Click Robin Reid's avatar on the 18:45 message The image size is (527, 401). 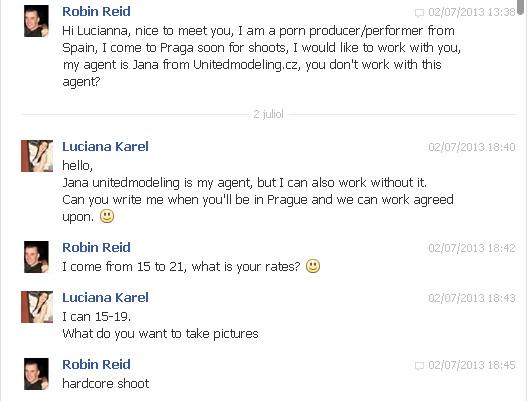[37, 374]
